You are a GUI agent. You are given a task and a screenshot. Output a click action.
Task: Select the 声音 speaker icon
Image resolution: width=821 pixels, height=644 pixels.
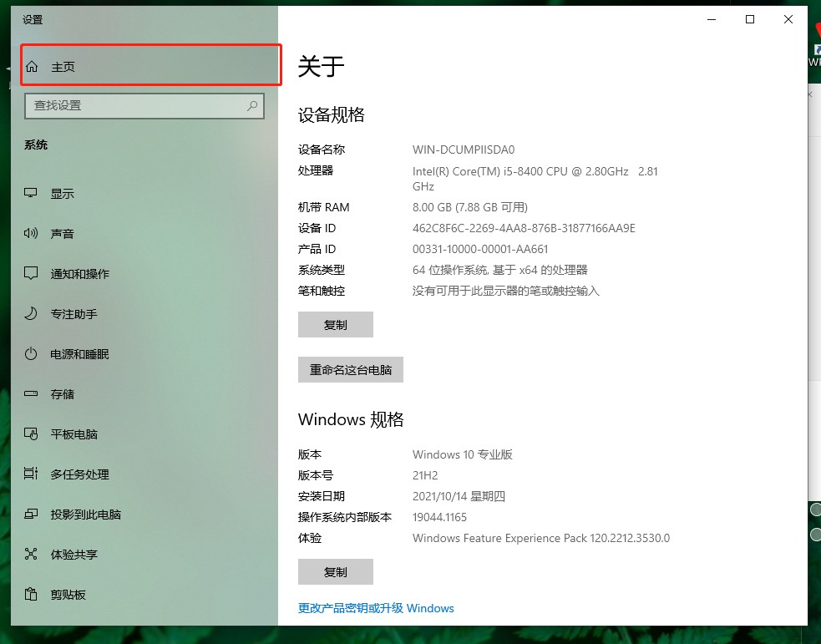coord(31,233)
